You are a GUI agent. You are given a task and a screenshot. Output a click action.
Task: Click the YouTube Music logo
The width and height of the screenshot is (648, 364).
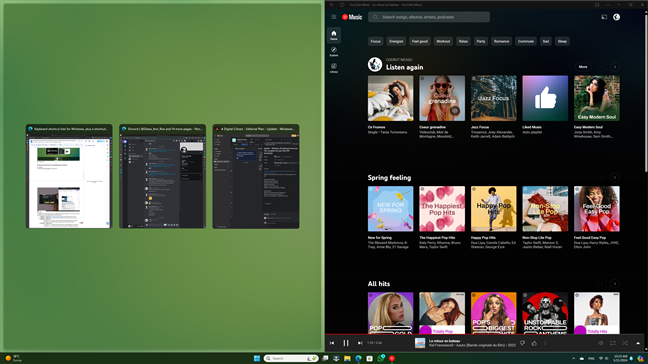352,17
